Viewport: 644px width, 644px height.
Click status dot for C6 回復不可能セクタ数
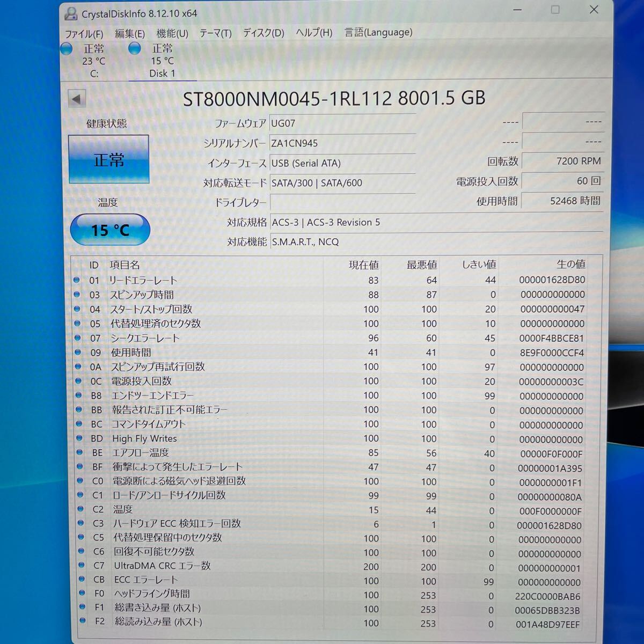tap(81, 551)
